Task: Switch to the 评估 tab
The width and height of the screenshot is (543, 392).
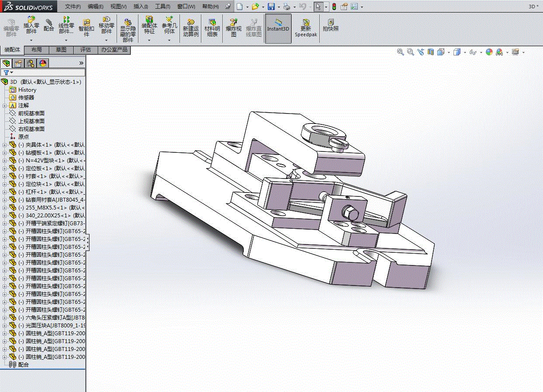Action: (86, 50)
